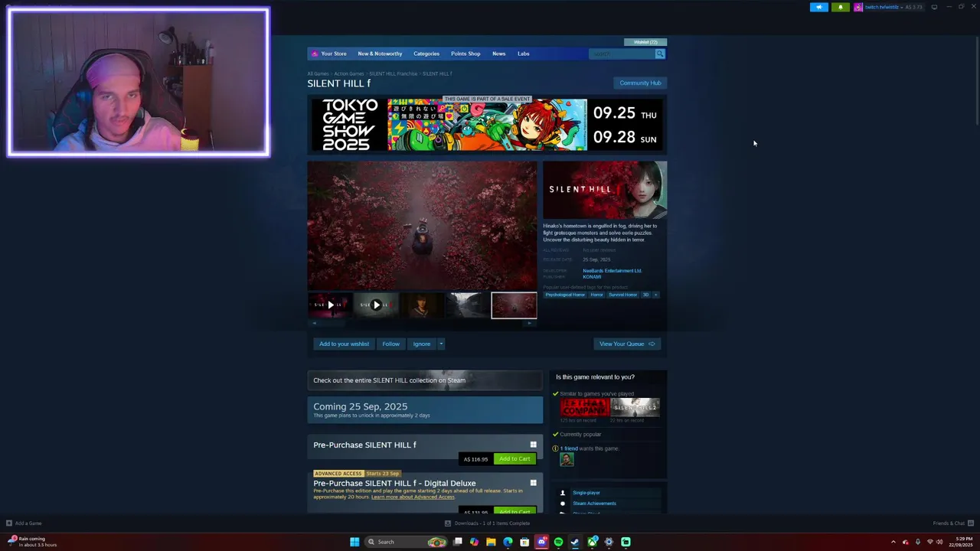The width and height of the screenshot is (980, 551).
Task: Click the taskbar Search box
Action: click(406, 542)
